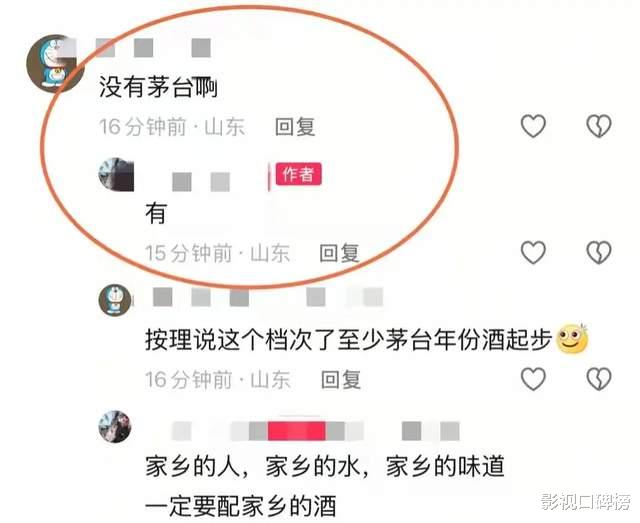Select the comment text "没有茅台啊"

coord(158,87)
